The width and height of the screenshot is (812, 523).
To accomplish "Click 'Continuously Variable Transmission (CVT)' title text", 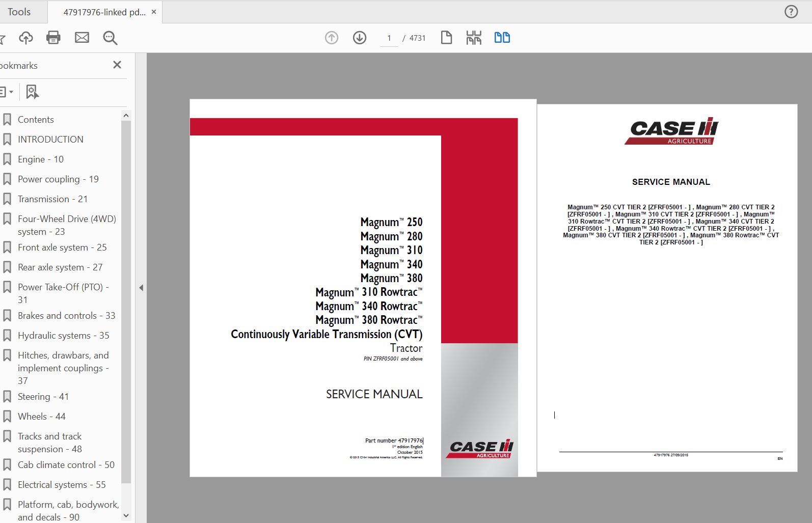I will 327,335.
